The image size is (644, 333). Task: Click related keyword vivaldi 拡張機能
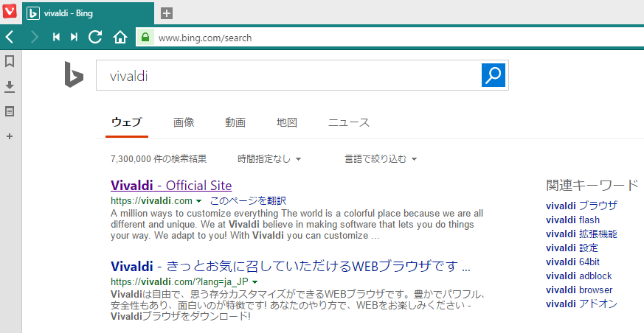[581, 234]
